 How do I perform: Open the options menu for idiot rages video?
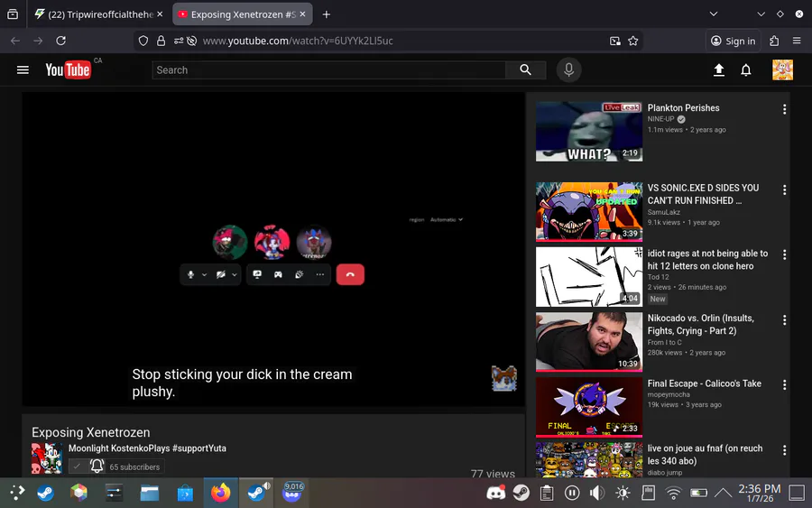point(785,254)
